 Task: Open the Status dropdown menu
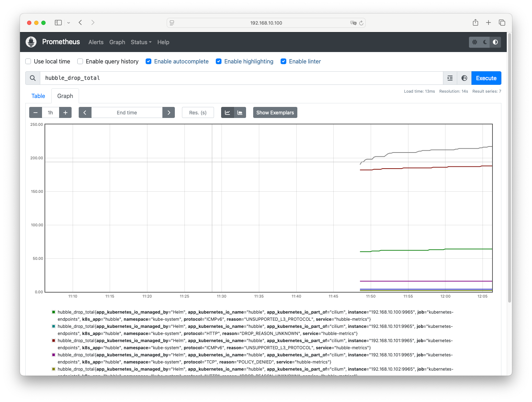tap(141, 42)
